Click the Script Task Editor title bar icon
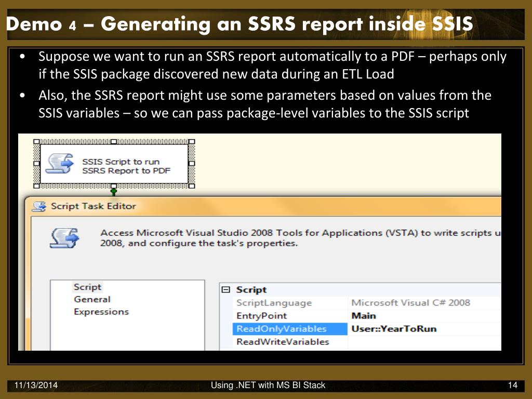 [38, 206]
